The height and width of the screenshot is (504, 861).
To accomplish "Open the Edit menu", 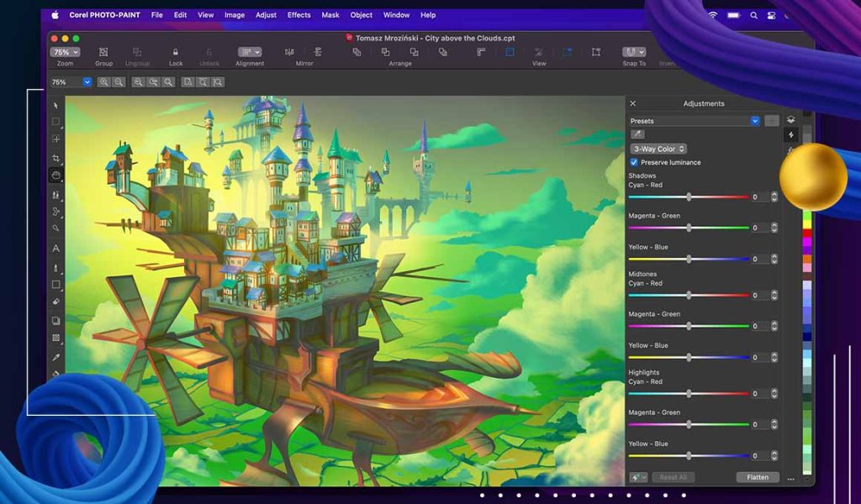I will pyautogui.click(x=180, y=15).
